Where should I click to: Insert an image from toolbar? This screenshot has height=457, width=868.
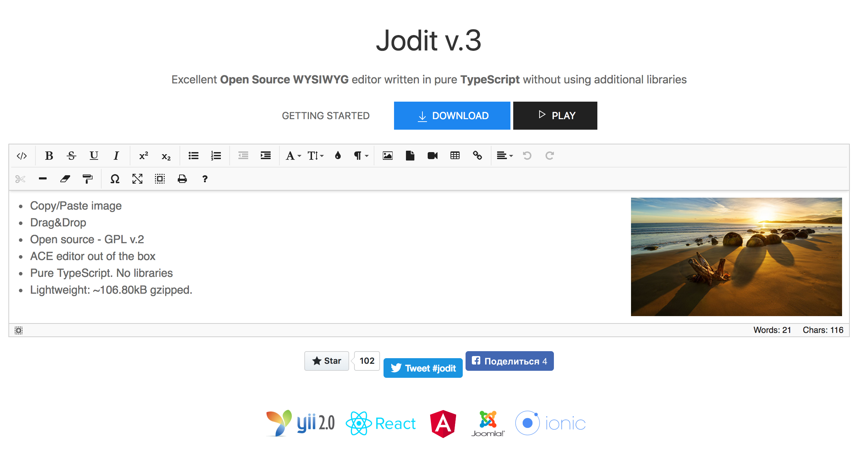(x=387, y=156)
